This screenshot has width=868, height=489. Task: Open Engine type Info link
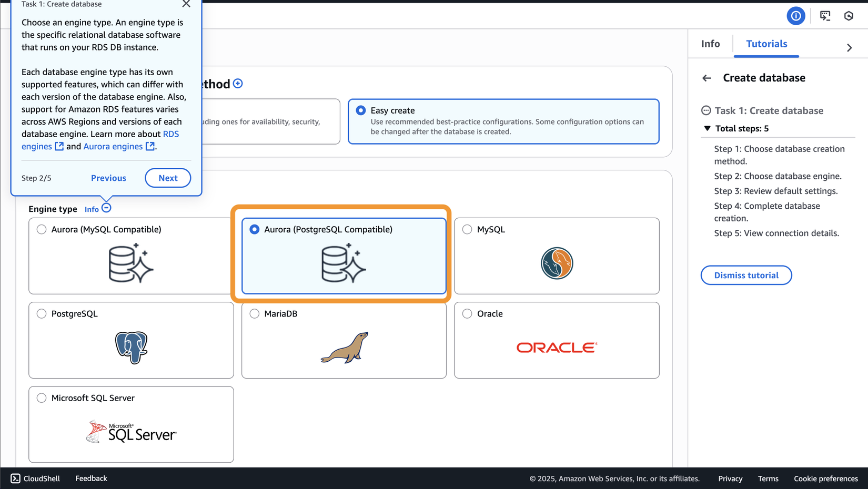pyautogui.click(x=92, y=209)
